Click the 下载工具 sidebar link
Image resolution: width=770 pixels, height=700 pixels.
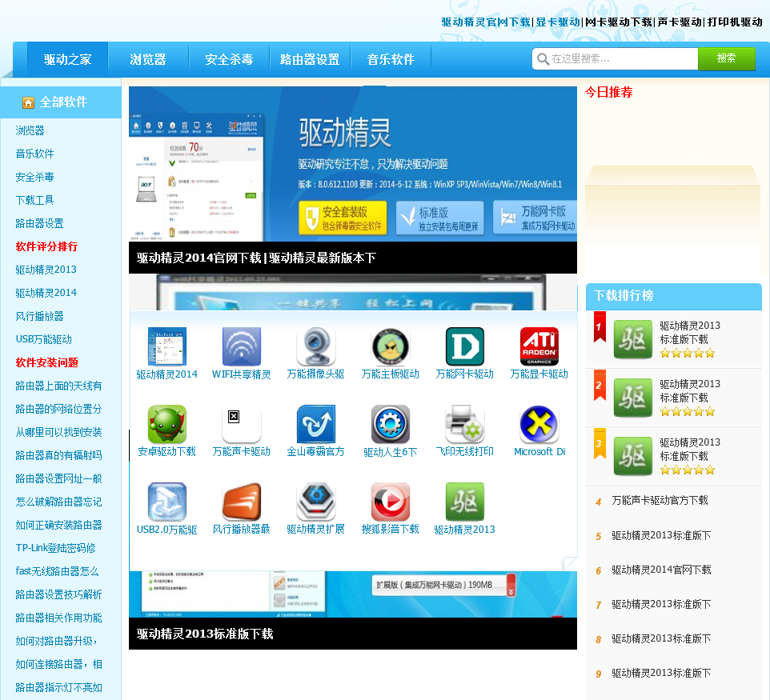click(34, 200)
